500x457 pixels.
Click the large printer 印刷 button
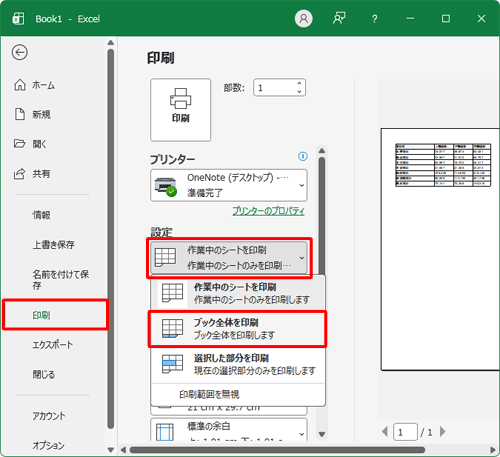180,110
